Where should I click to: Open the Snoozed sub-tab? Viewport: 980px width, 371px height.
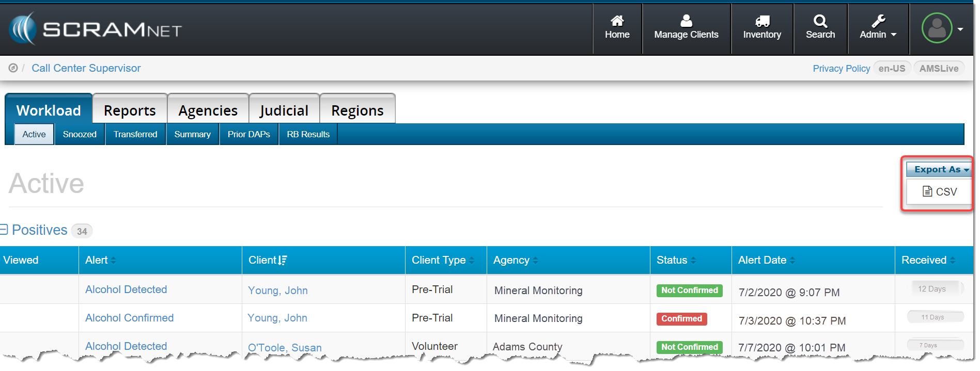tap(80, 134)
